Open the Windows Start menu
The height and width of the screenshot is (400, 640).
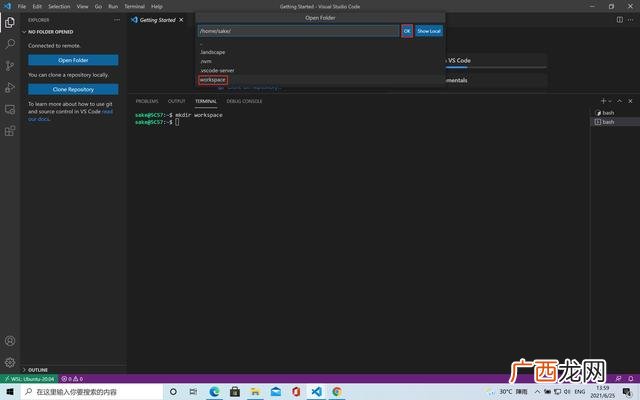(10, 392)
